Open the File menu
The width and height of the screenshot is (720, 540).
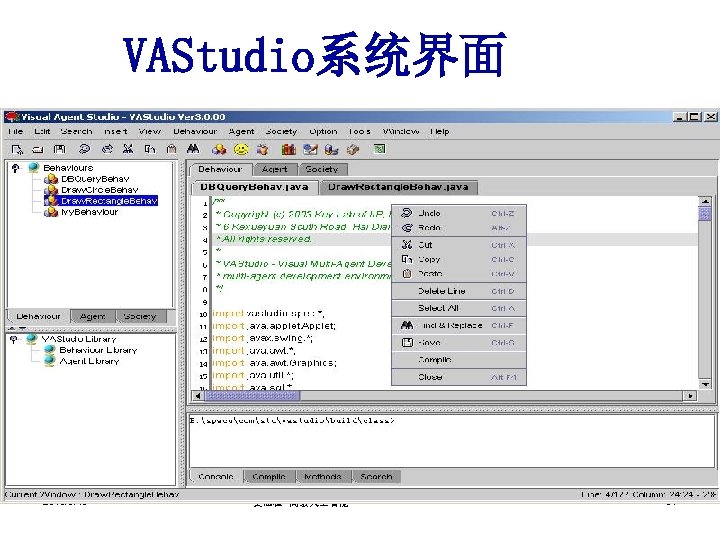pos(16,131)
